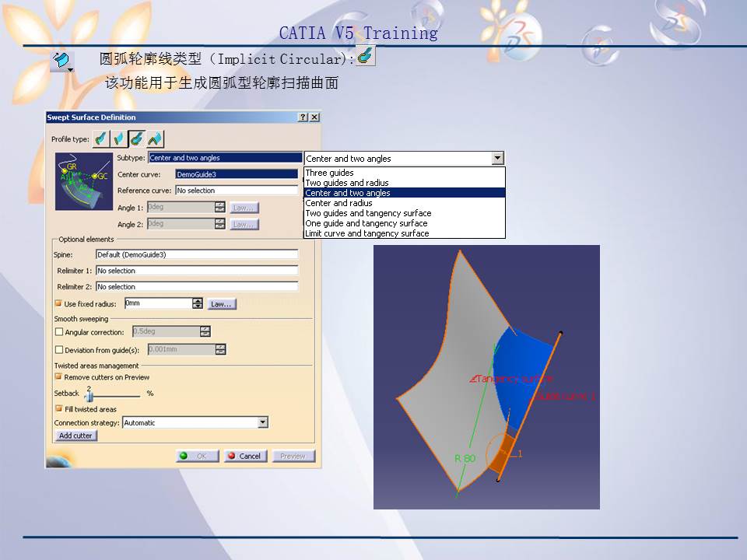747x560 pixels.
Task: Enable the Deviation from guide(s) checkbox
Action: pyautogui.click(x=58, y=348)
